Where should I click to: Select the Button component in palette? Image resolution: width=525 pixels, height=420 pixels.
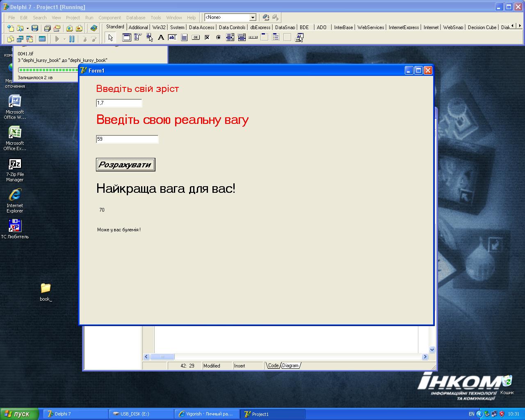coord(196,38)
